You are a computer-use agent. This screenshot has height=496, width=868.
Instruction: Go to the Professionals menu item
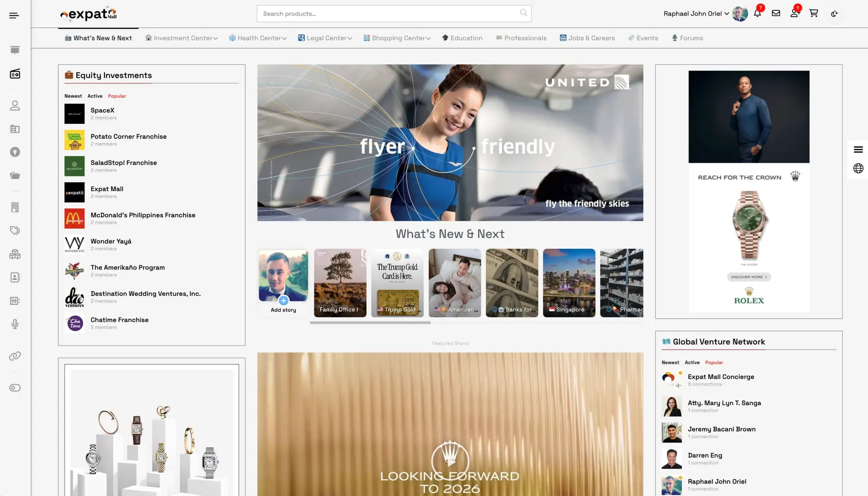(x=521, y=38)
